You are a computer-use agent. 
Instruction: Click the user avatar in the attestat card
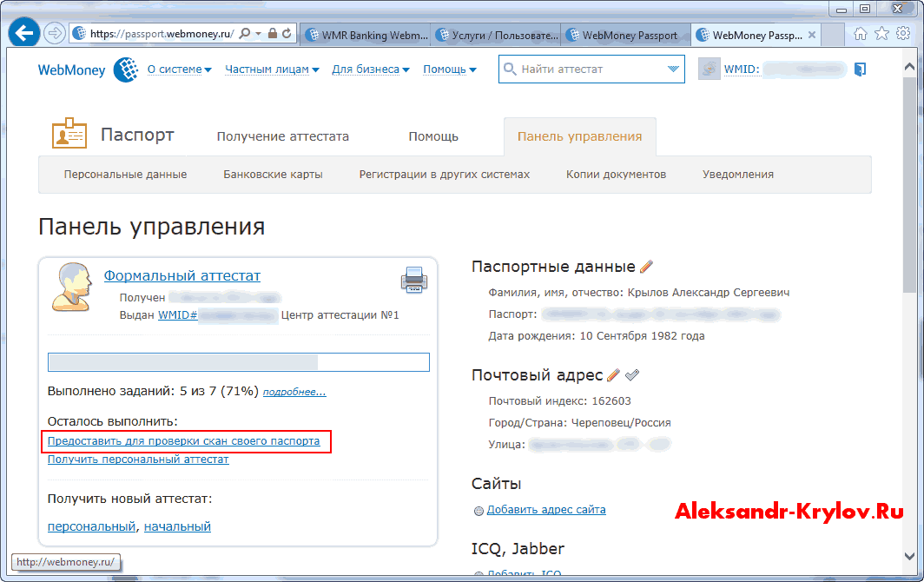point(72,288)
